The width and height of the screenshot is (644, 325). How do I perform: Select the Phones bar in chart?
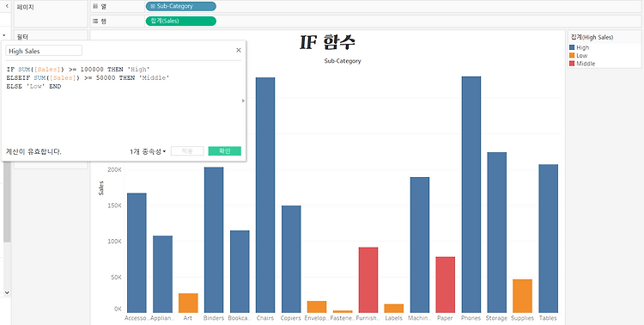click(471, 194)
